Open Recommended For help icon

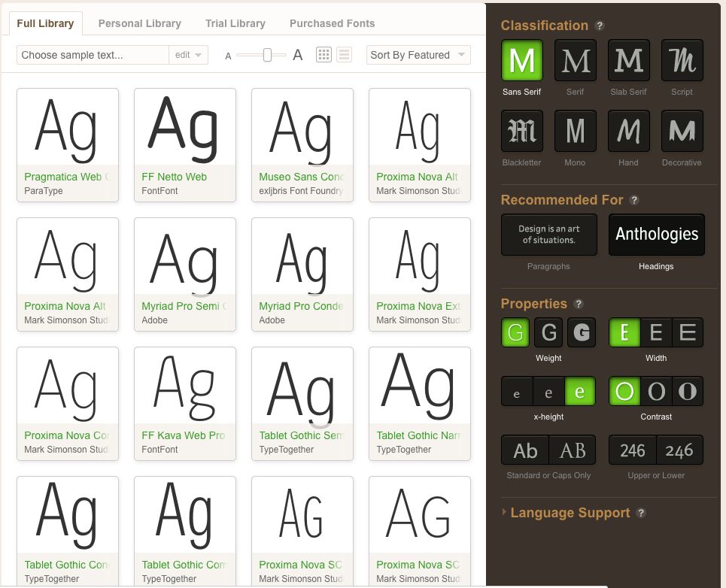[x=634, y=200]
